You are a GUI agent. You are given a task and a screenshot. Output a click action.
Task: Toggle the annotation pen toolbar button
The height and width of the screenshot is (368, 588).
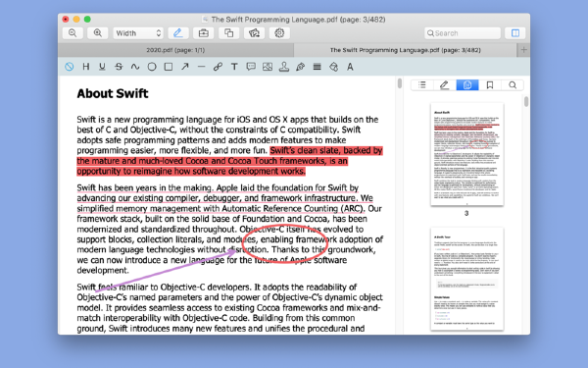click(178, 33)
